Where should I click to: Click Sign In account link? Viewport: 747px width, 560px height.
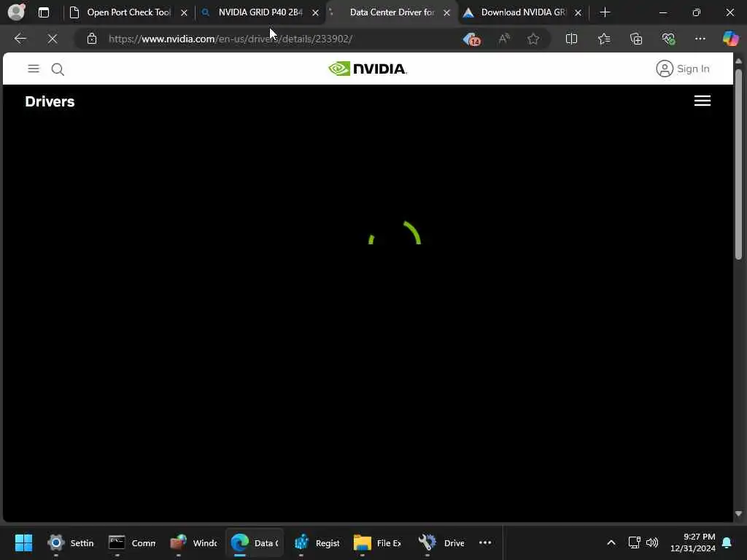pyautogui.click(x=683, y=69)
